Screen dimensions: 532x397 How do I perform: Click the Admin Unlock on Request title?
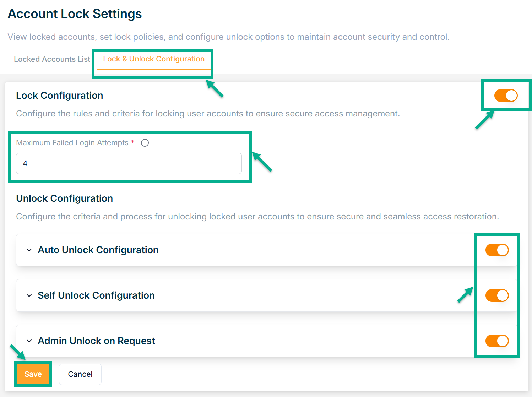pyautogui.click(x=97, y=341)
